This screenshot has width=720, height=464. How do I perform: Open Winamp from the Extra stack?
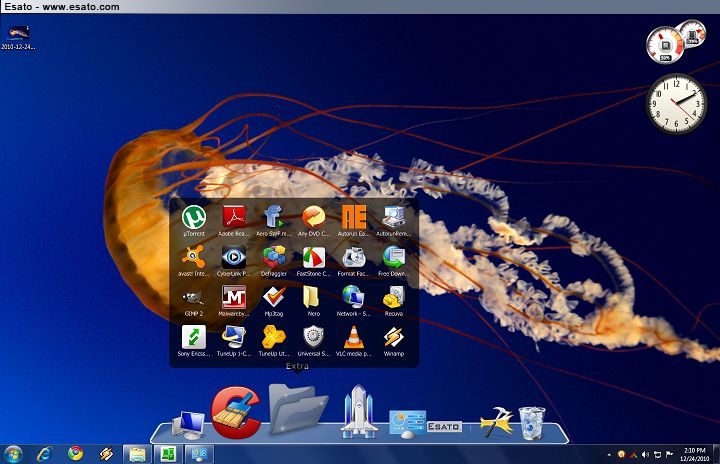tap(394, 338)
